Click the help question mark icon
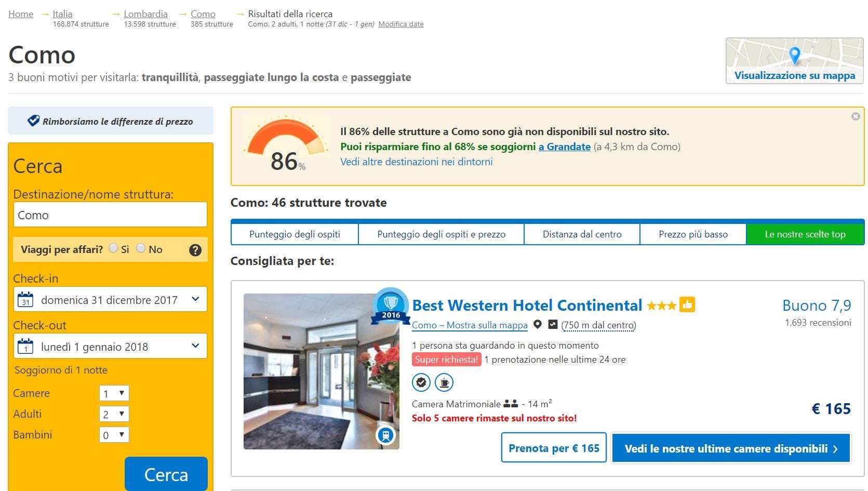868x491 pixels. [195, 250]
